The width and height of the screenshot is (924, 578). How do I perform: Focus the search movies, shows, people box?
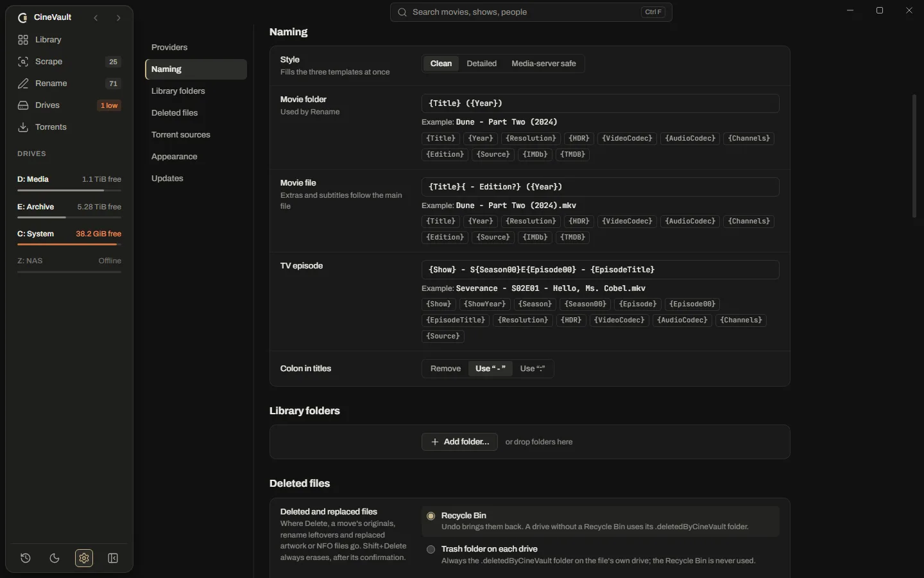coord(531,12)
